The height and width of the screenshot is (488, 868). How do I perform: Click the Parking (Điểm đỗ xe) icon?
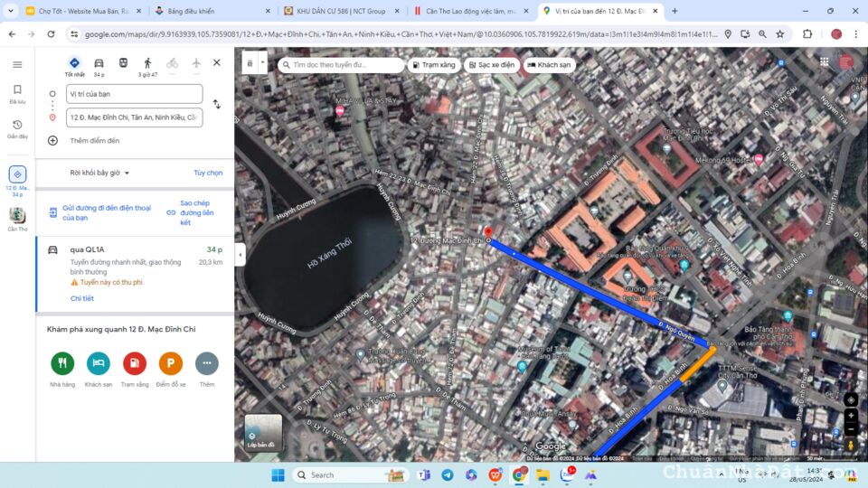[x=170, y=363]
